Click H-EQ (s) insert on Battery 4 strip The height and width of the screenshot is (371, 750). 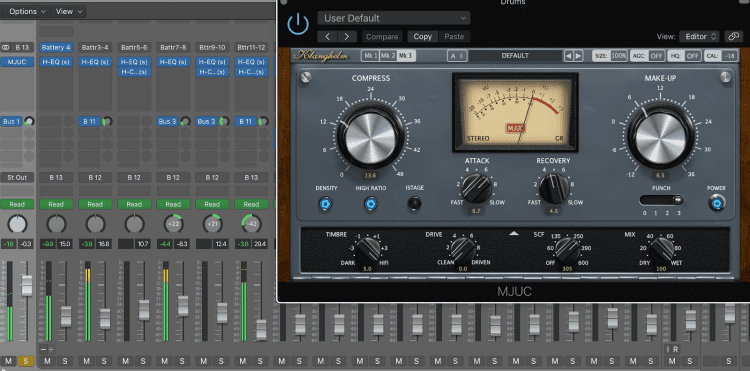(x=56, y=62)
